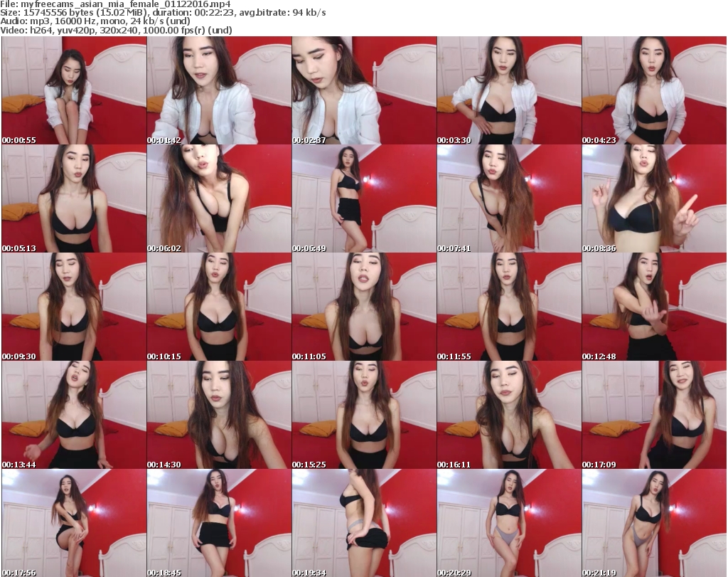Select the thumbnail stamped 00:02:37

[x=364, y=90]
